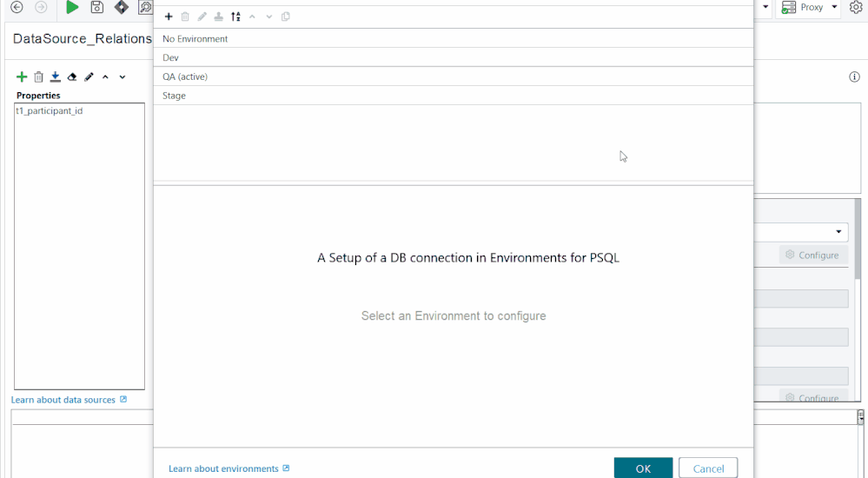
Task: Open preferences with gear icon top right
Action: (856, 7)
